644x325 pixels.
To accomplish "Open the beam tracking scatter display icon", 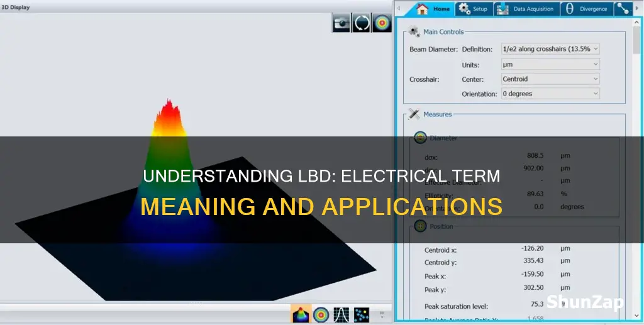I will (x=362, y=315).
